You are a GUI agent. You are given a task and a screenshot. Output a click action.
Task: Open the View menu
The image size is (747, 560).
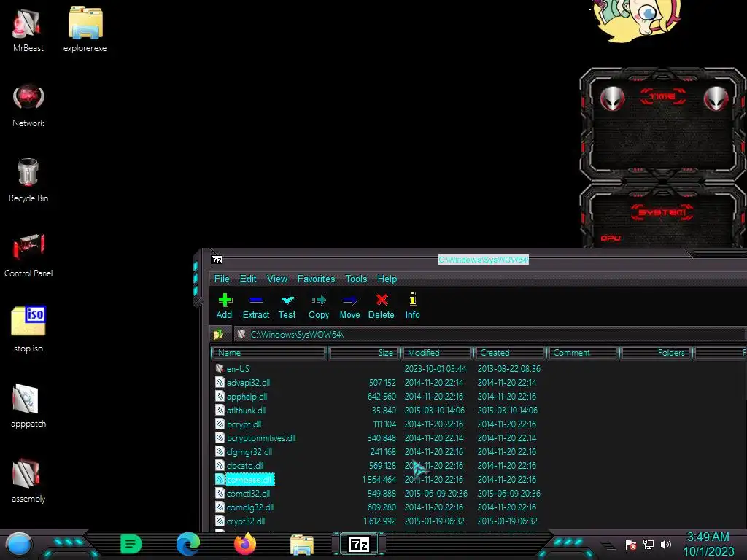(277, 279)
